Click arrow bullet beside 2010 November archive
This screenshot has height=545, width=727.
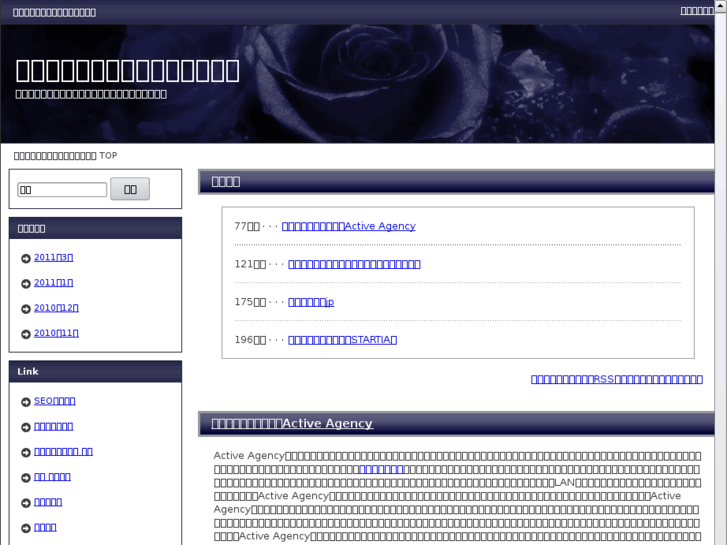click(26, 334)
